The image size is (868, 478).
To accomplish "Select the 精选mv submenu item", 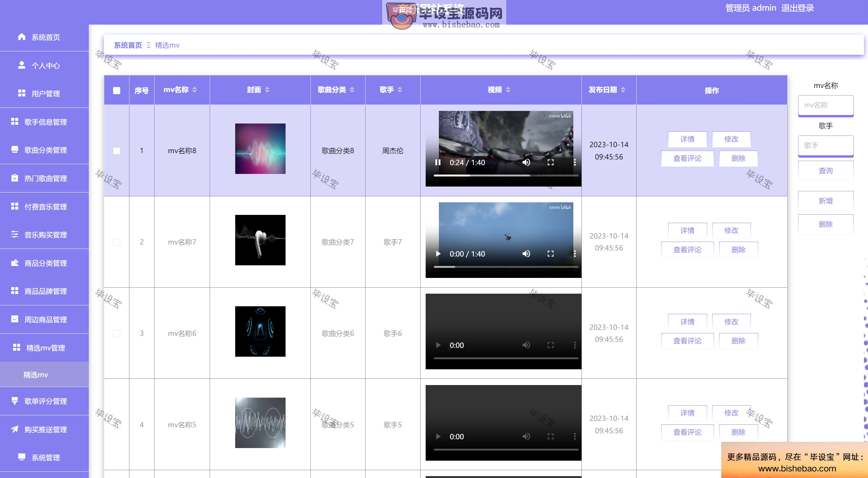I will (x=44, y=374).
